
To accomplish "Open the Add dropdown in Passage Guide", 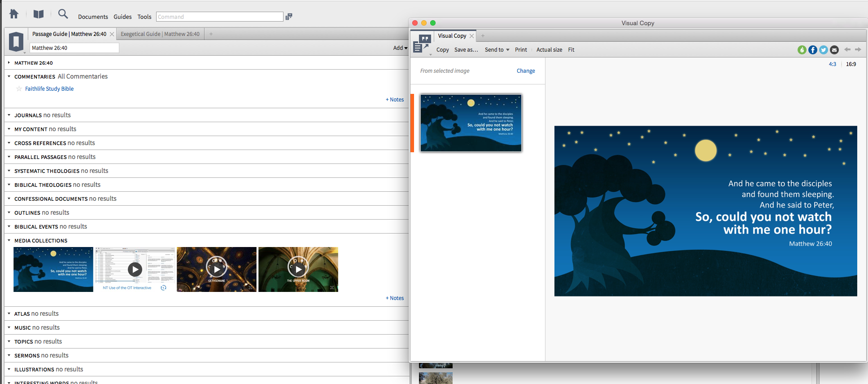I will pos(400,48).
